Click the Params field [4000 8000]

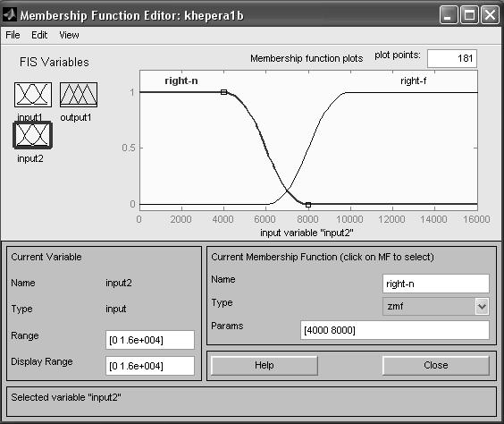[x=395, y=330]
